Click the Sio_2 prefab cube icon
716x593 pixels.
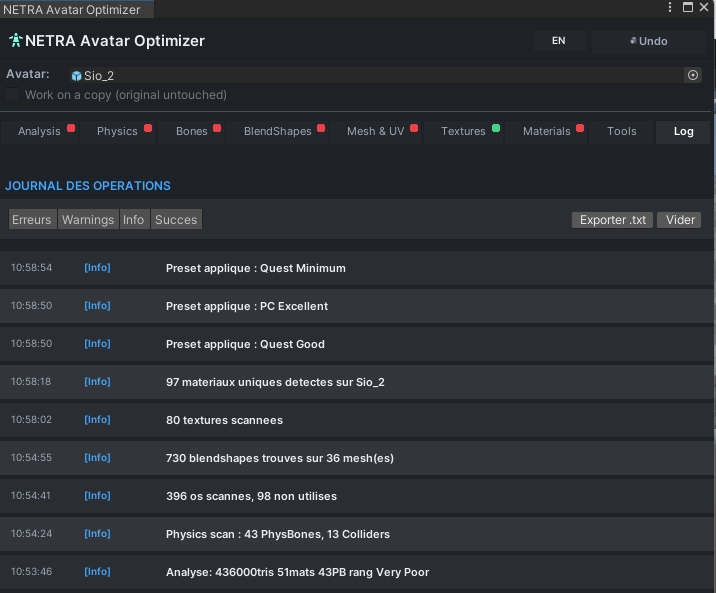pyautogui.click(x=76, y=76)
